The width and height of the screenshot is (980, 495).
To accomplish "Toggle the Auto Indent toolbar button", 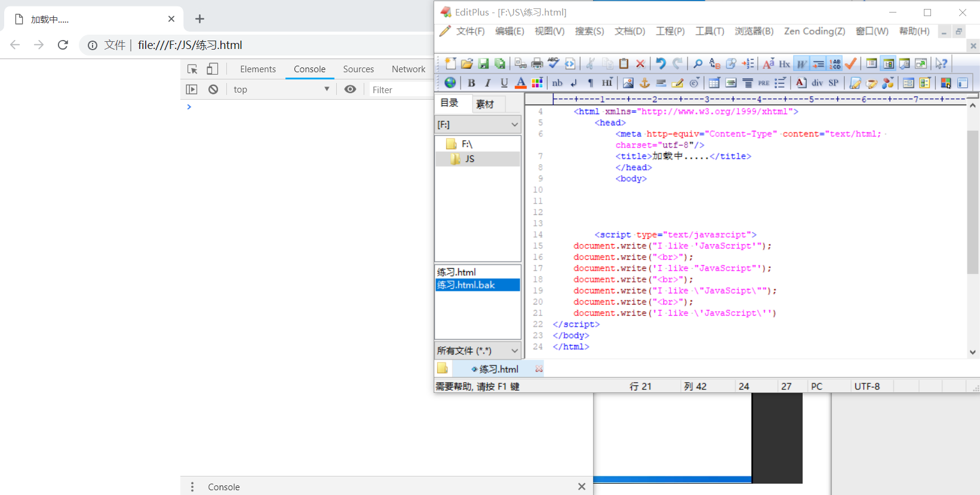I will [x=818, y=63].
